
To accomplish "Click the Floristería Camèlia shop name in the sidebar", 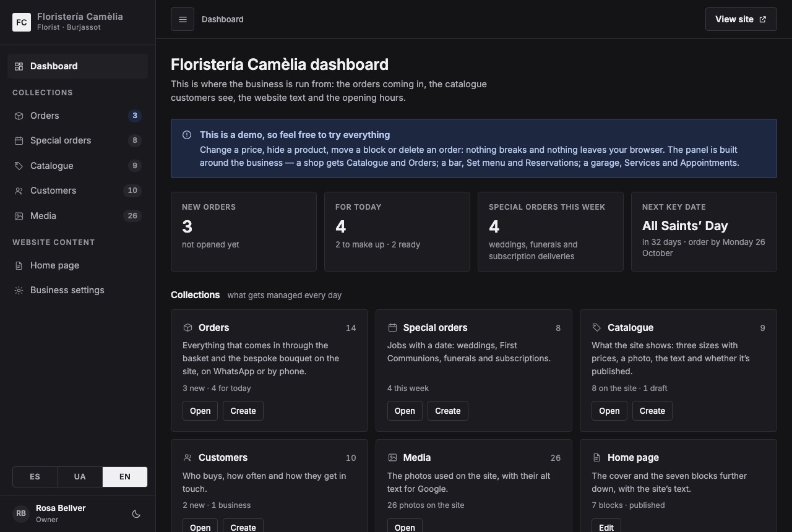I will click(x=80, y=17).
